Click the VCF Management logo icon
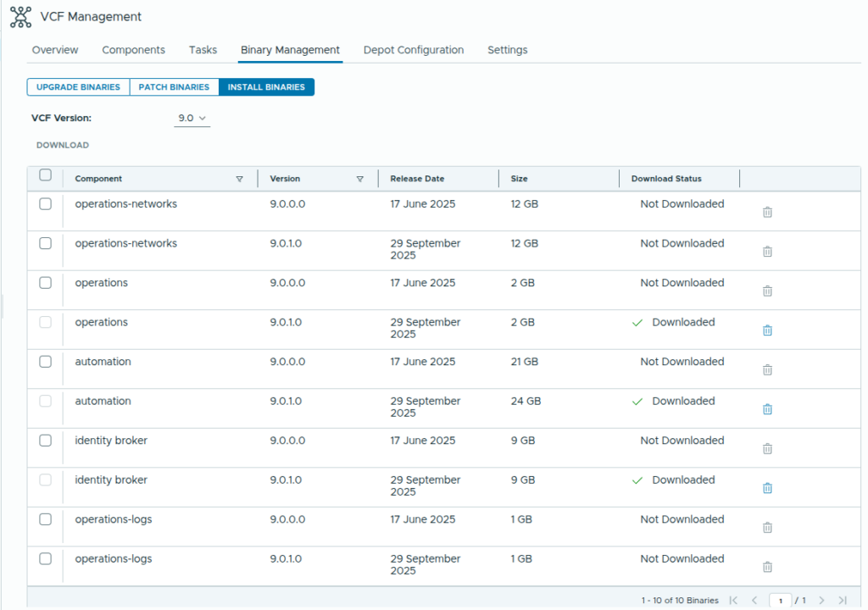 coord(20,16)
